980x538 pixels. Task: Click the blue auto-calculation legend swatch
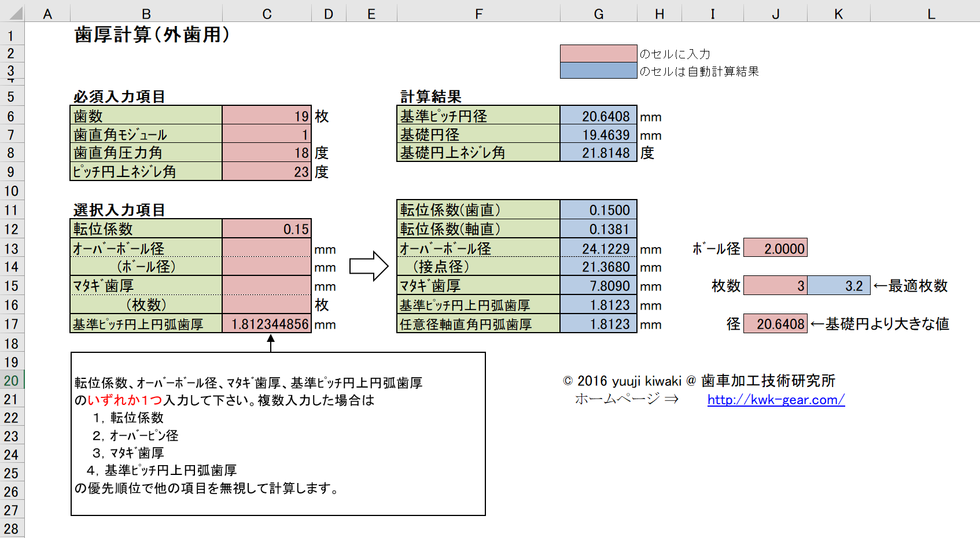pos(598,71)
